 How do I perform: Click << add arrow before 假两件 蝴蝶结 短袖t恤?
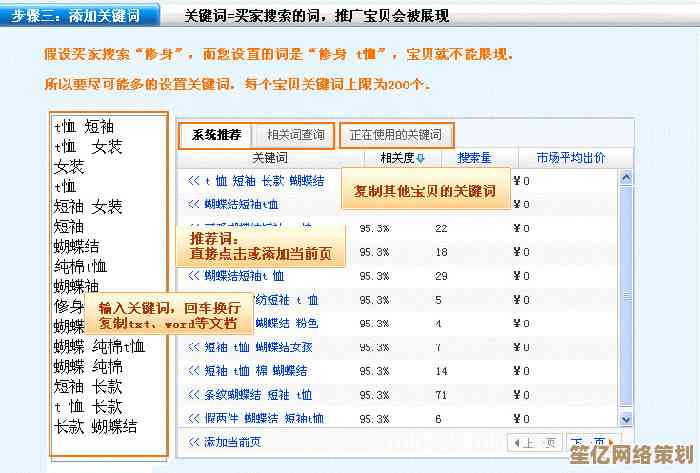coord(194,419)
